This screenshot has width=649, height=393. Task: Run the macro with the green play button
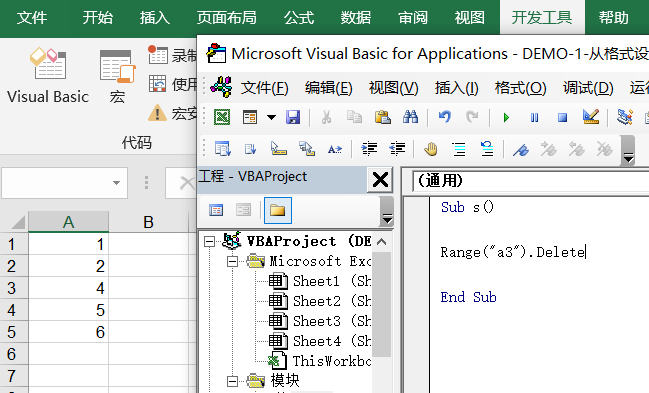(506, 118)
